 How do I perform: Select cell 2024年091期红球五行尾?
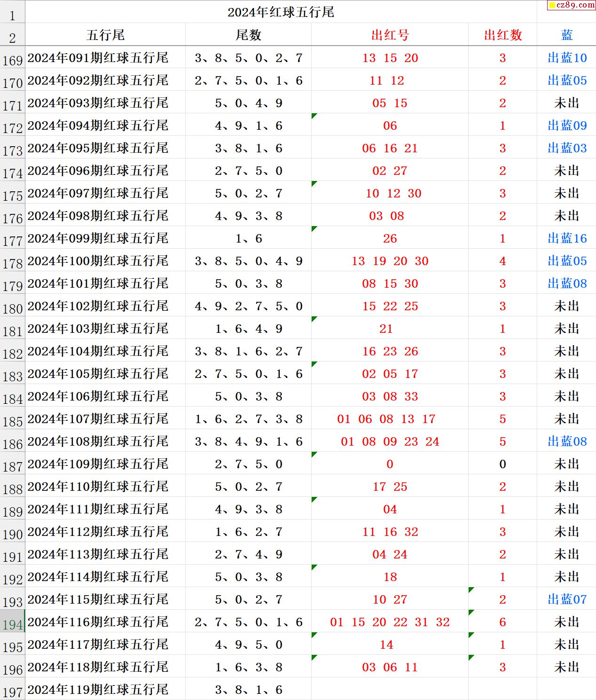pos(105,58)
